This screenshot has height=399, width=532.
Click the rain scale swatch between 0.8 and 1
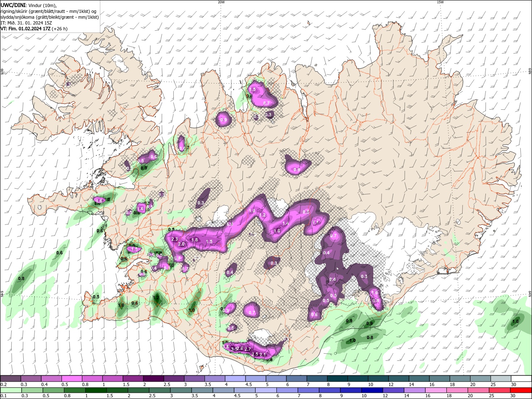74,390
